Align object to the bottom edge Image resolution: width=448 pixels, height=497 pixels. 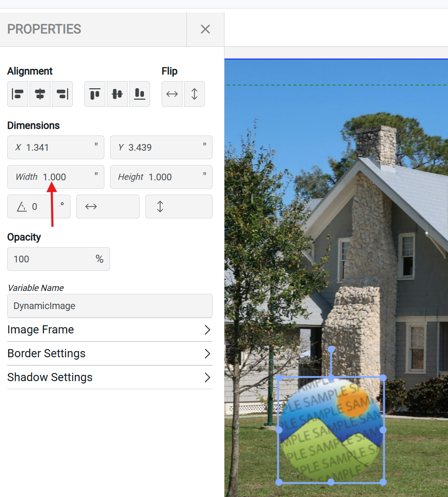140,94
